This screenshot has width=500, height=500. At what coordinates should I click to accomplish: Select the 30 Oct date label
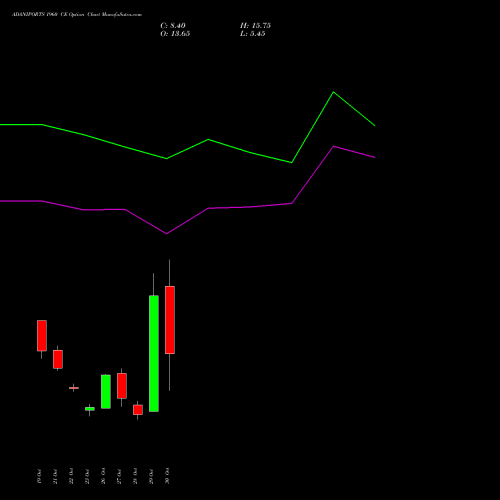(167, 476)
